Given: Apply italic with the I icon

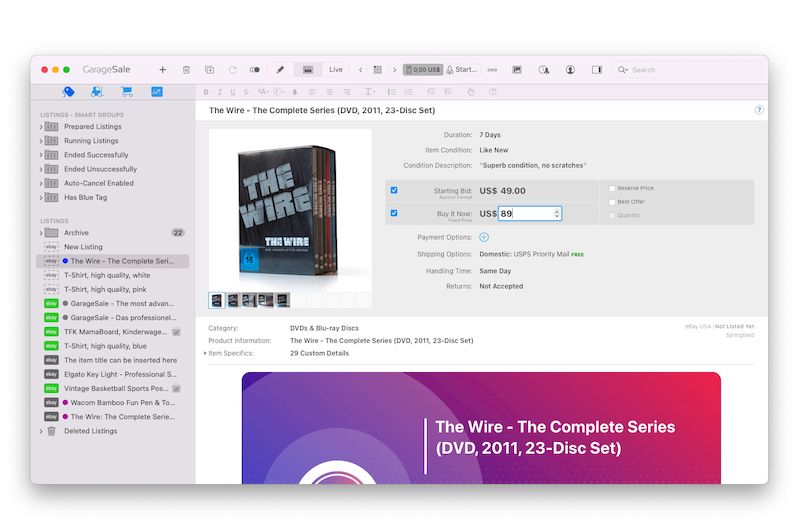Looking at the screenshot, I should click(x=219, y=92).
